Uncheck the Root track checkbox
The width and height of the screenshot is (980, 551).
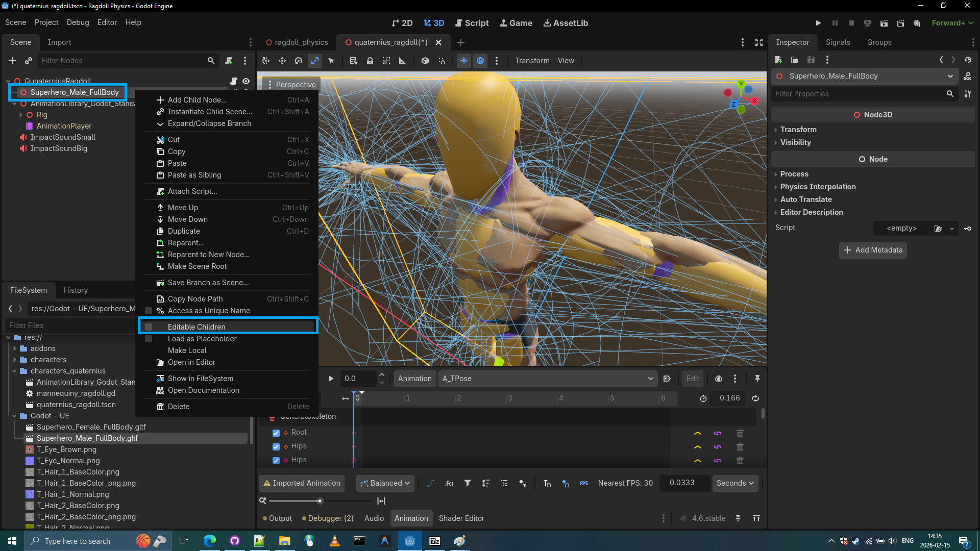pyautogui.click(x=276, y=433)
